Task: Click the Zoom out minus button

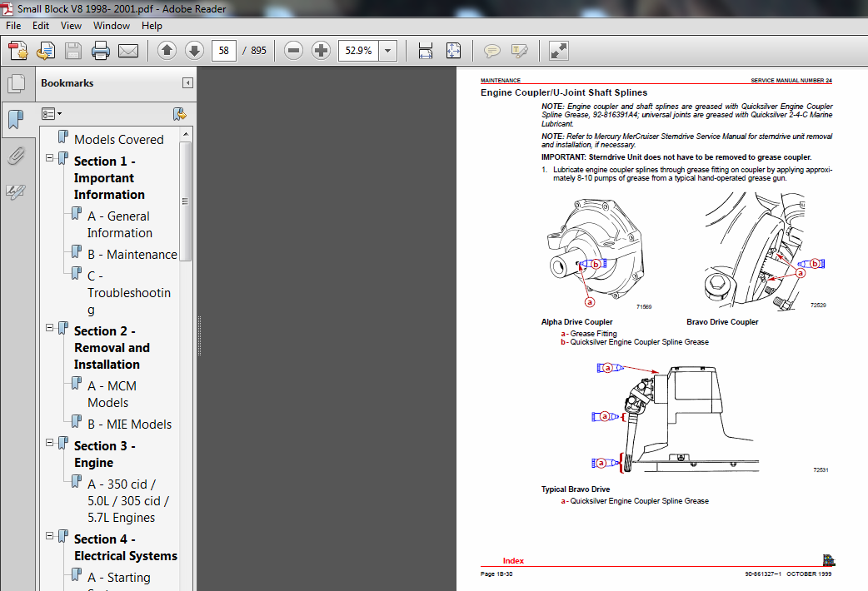Action: (293, 51)
